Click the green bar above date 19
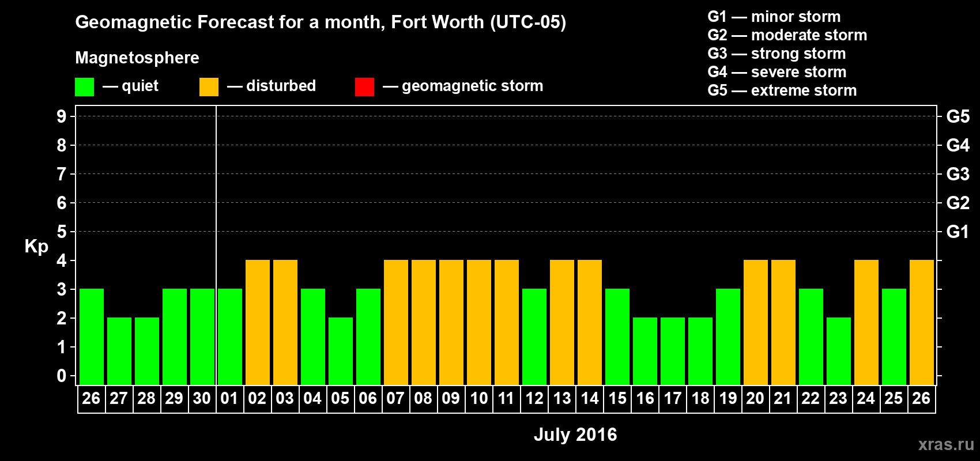 click(x=728, y=337)
